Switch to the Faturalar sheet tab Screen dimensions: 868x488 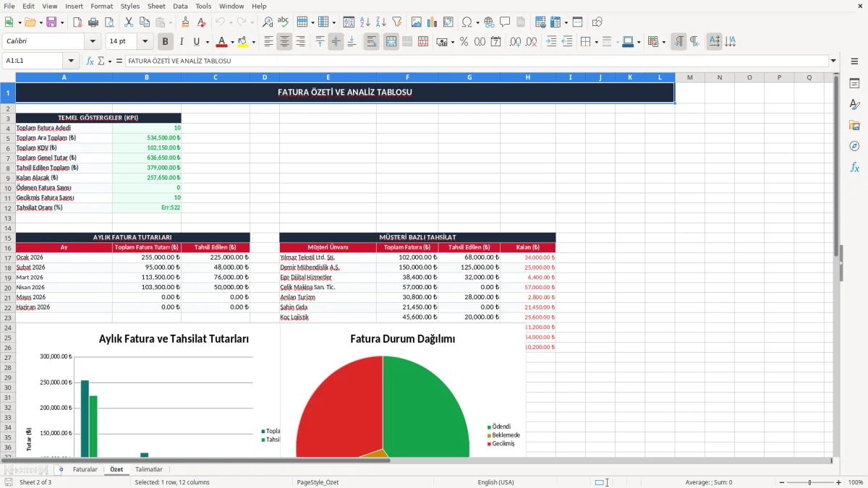(x=85, y=469)
